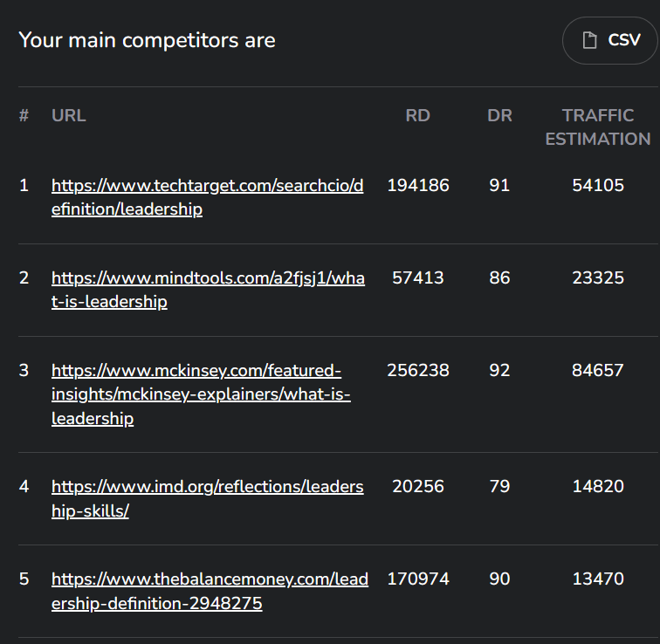Select the traffic value 84657
Image resolution: width=660 pixels, height=644 pixels.
[x=598, y=371]
